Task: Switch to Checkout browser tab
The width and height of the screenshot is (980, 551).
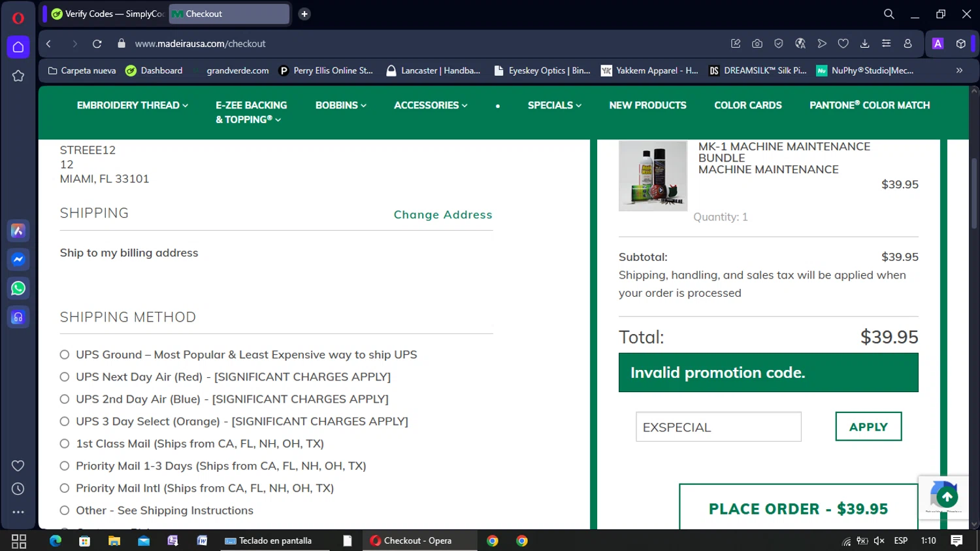Action: pos(229,14)
